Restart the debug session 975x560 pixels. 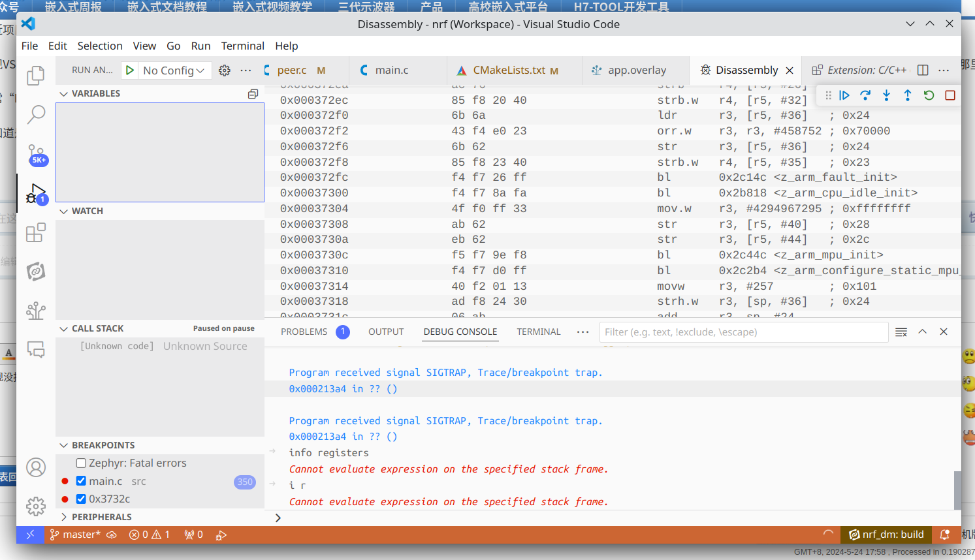coord(929,95)
